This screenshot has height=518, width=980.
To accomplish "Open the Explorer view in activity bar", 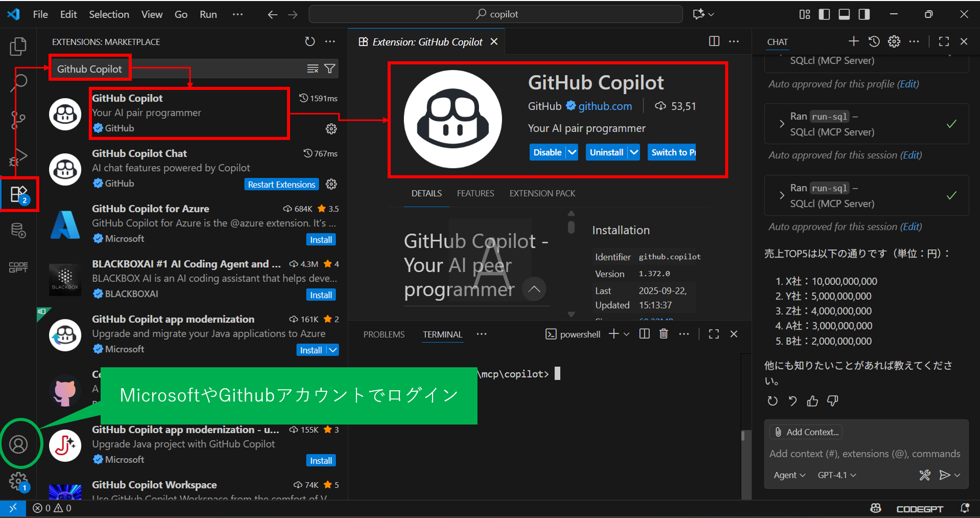I will [x=18, y=46].
